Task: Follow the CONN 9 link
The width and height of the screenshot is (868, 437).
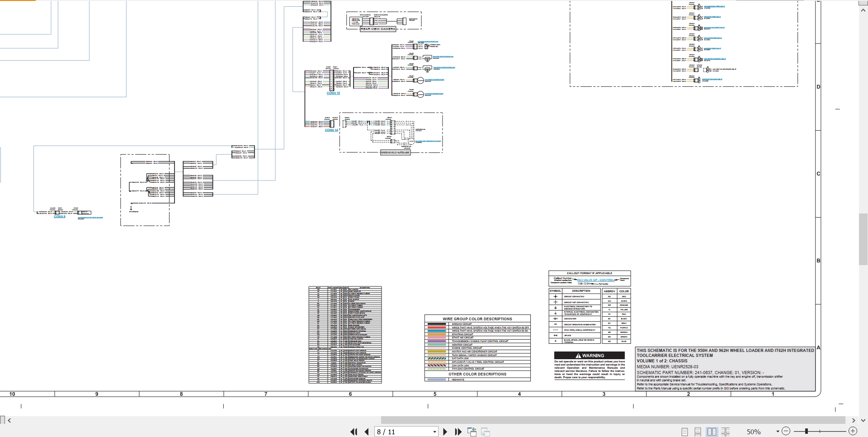Action: coord(60,217)
